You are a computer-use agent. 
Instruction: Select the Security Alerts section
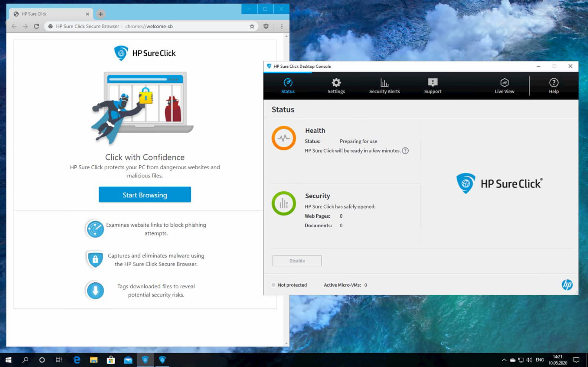(x=384, y=85)
